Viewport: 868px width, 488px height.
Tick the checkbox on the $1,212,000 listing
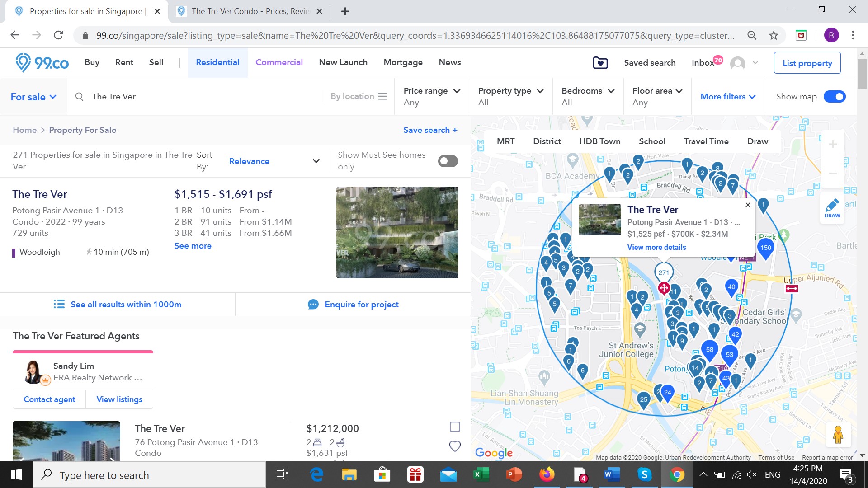[x=455, y=427]
